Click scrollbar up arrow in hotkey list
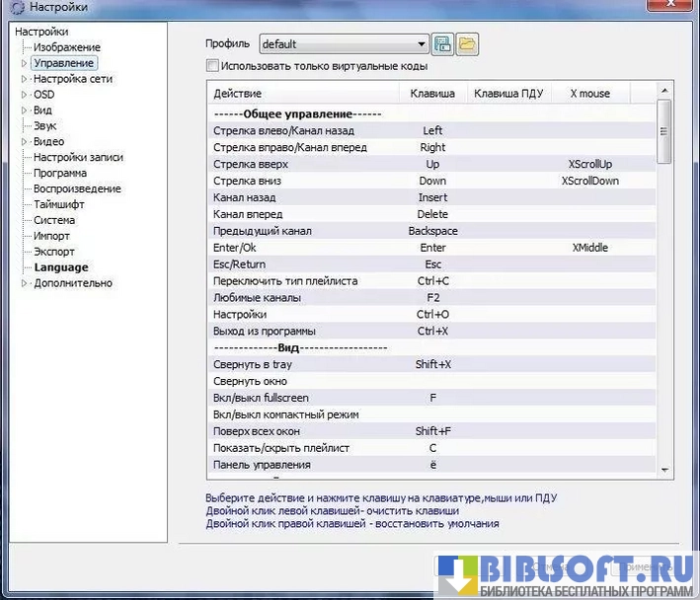This screenshot has width=700, height=600. tap(664, 91)
